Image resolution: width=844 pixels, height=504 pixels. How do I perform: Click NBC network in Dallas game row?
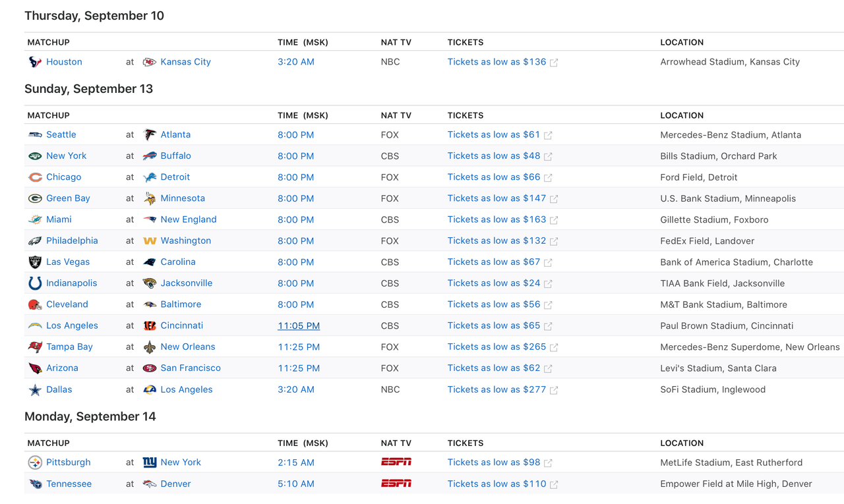(x=390, y=389)
